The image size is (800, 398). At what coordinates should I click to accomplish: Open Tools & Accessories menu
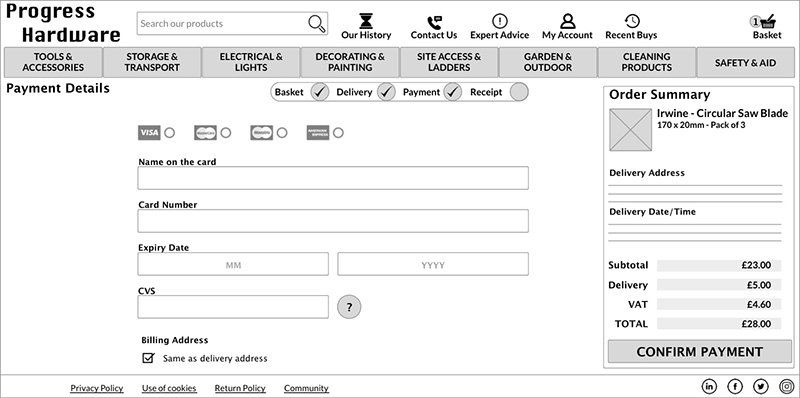click(x=53, y=62)
